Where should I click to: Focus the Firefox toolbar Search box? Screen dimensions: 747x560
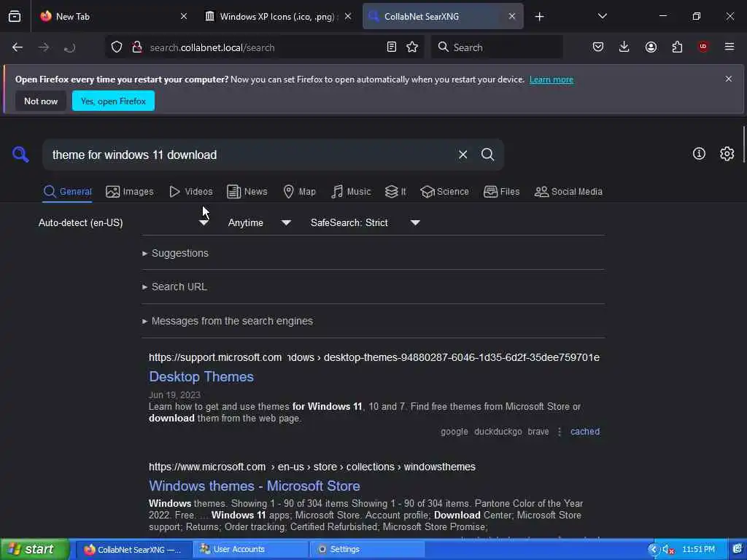(x=497, y=47)
